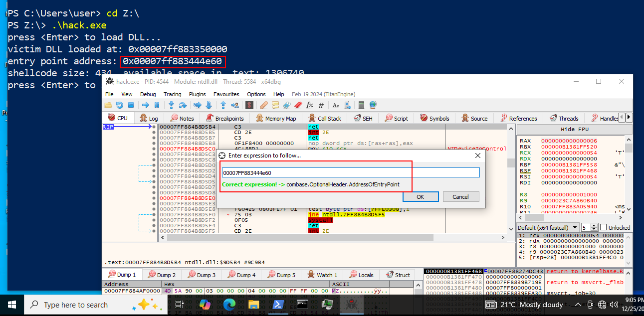Image resolution: width=644 pixels, height=316 pixels.
Task: Switch to the Threads tab
Action: pyautogui.click(x=564, y=118)
